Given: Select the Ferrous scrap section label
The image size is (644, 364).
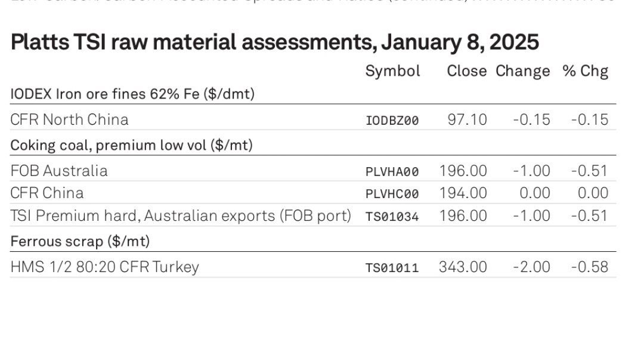Looking at the screenshot, I should pyautogui.click(x=80, y=242).
